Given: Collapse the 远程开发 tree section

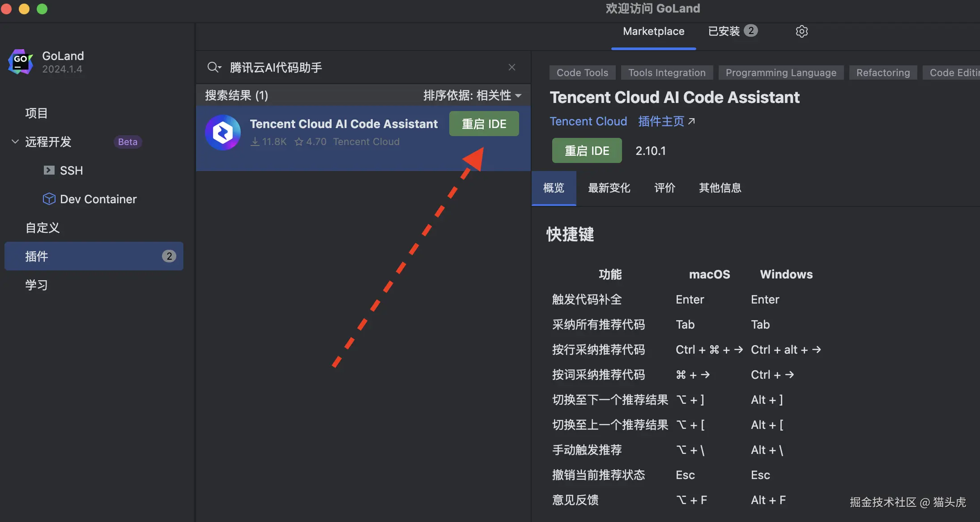Looking at the screenshot, I should tap(15, 142).
